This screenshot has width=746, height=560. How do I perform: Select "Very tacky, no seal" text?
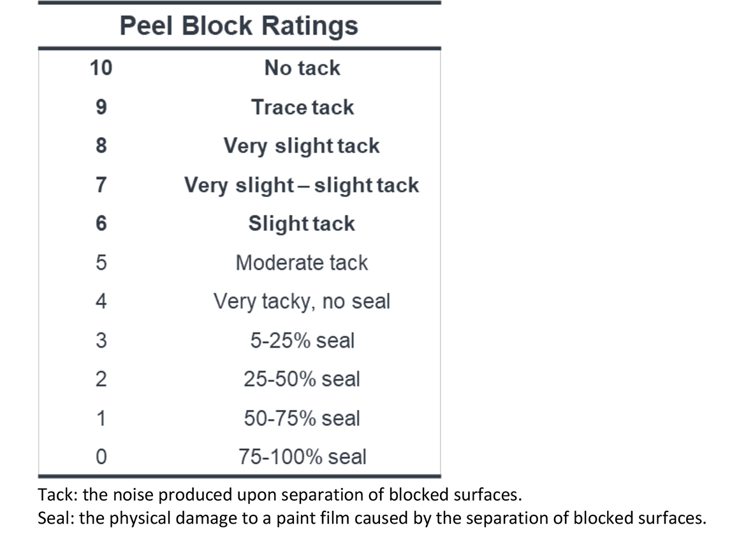pyautogui.click(x=302, y=302)
